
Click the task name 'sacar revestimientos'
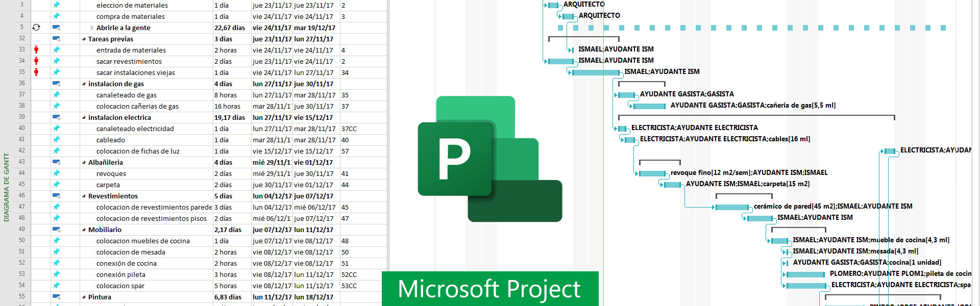[129, 61]
